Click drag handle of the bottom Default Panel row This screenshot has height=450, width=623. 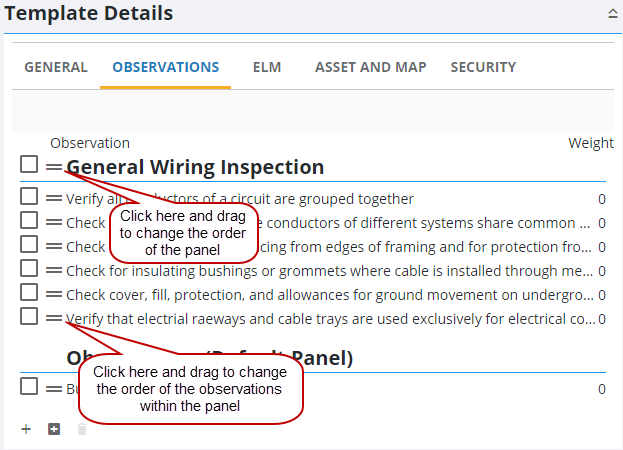(53, 388)
